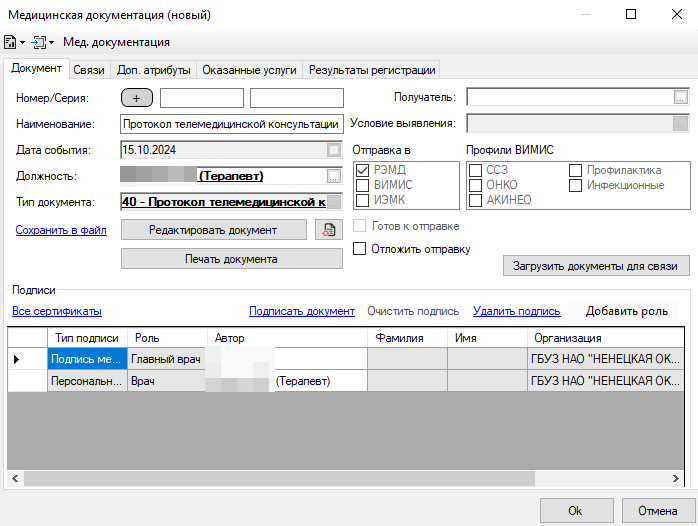Check the ОНКО profile checkbox
Image resolution: width=698 pixels, height=526 pixels.
[x=475, y=185]
